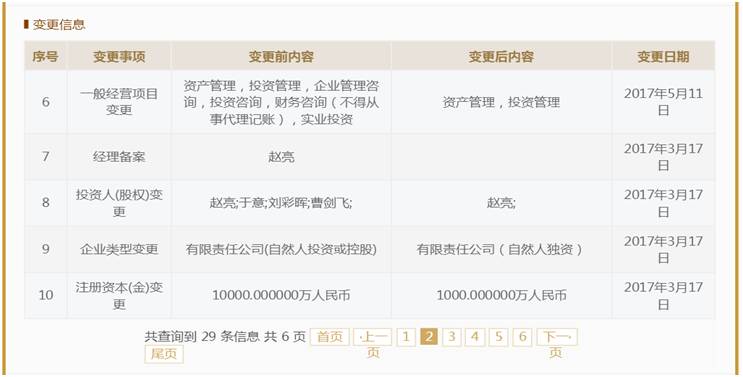Select the highlighted page 2 button
743x377 pixels.
pyautogui.click(x=429, y=337)
